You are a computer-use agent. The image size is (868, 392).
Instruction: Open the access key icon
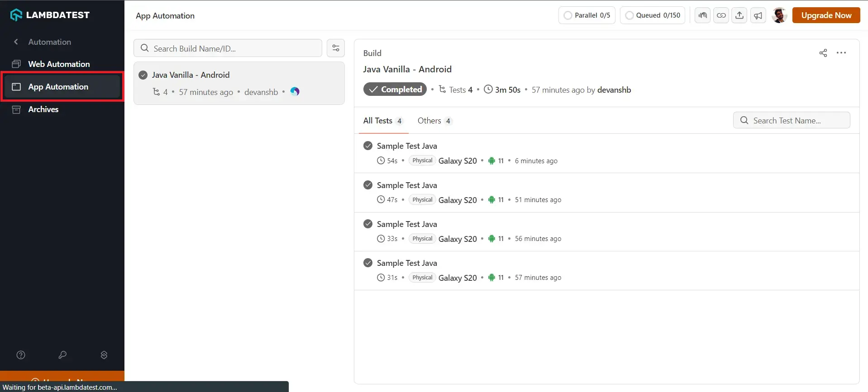62,355
